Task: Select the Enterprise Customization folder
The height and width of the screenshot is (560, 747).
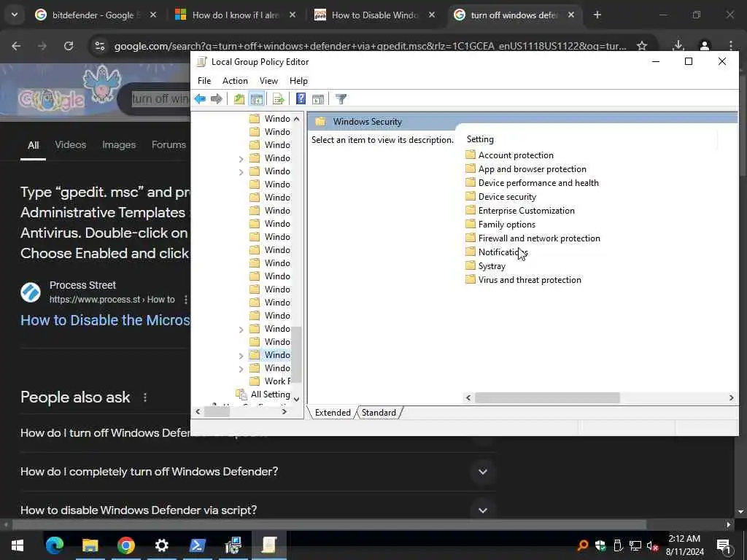Action: [519, 211]
